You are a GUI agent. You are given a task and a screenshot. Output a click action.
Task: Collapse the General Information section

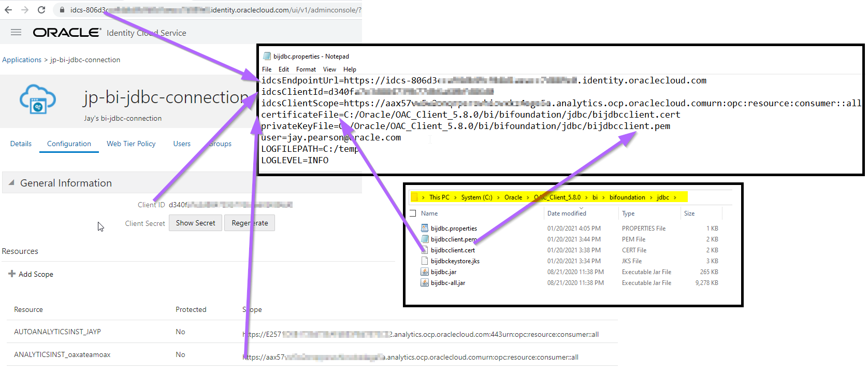click(x=11, y=182)
